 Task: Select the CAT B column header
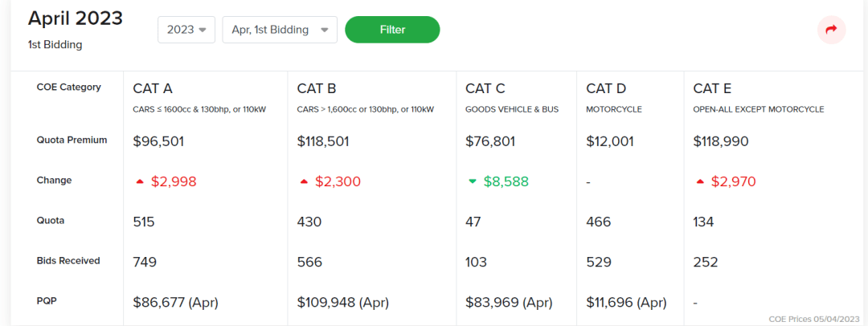coord(316,88)
